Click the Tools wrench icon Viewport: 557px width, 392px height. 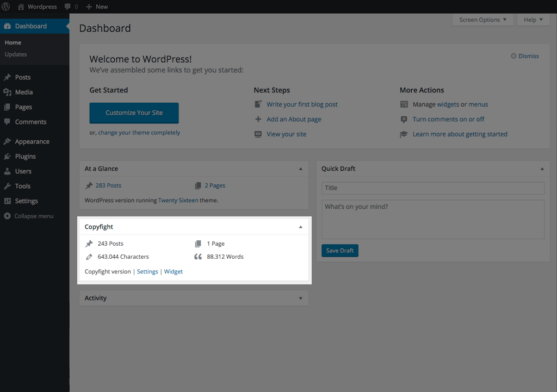pos(7,186)
